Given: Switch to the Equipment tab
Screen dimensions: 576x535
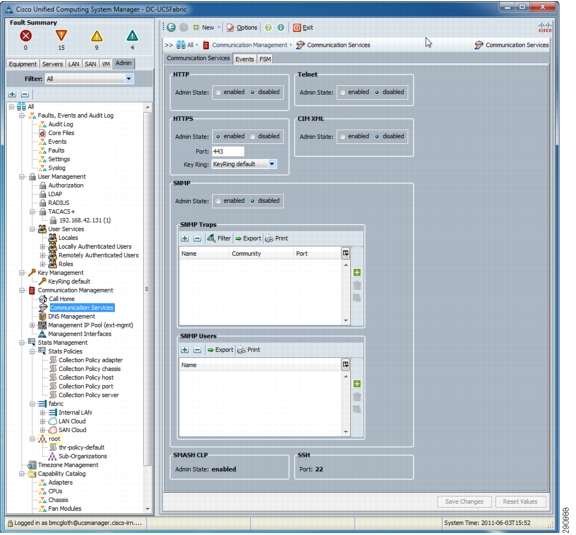Looking at the screenshot, I should 23,64.
